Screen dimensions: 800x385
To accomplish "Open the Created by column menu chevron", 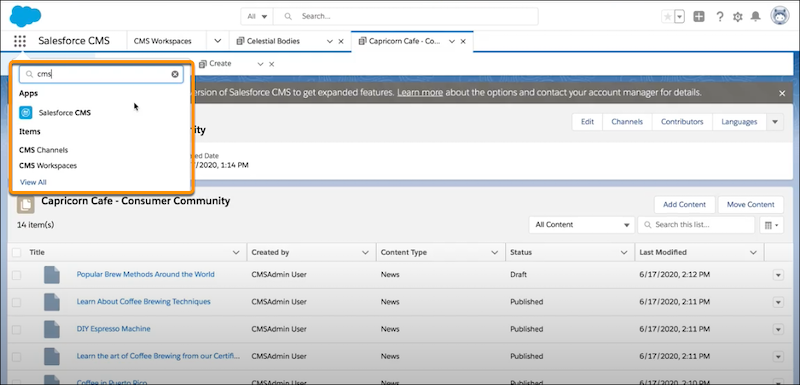I will click(x=365, y=252).
